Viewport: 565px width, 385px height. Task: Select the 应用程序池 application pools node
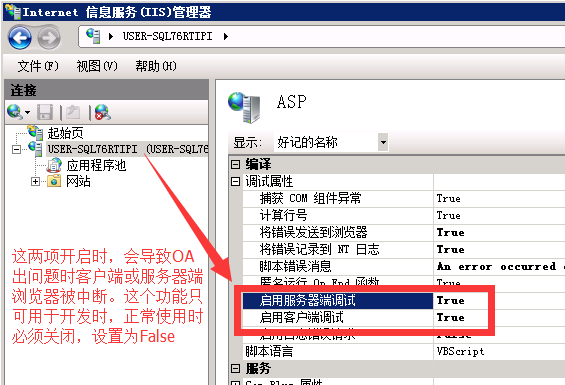pos(96,165)
